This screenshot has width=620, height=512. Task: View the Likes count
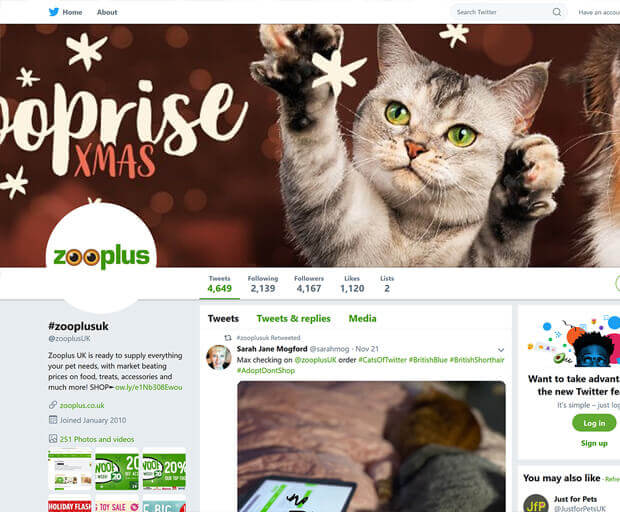352,284
